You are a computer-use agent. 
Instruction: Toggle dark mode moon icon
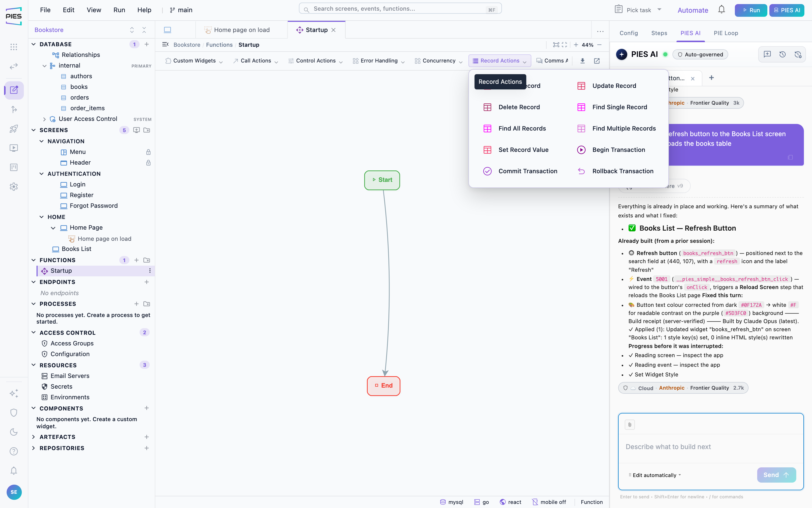pyautogui.click(x=14, y=432)
